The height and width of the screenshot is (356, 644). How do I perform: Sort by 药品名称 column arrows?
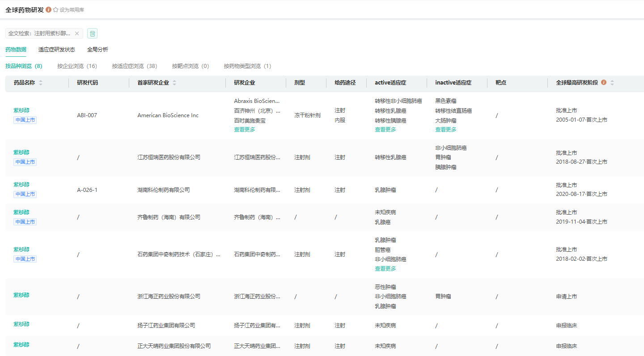click(41, 83)
